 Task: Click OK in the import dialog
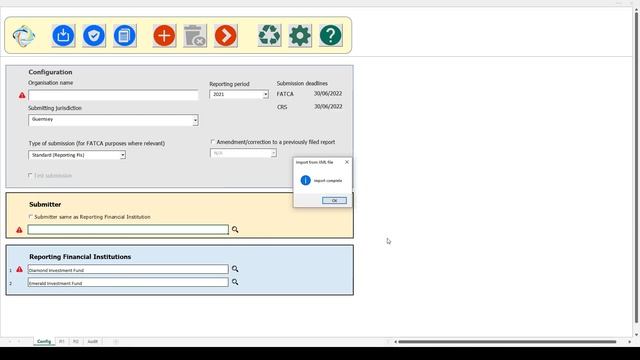point(334,200)
